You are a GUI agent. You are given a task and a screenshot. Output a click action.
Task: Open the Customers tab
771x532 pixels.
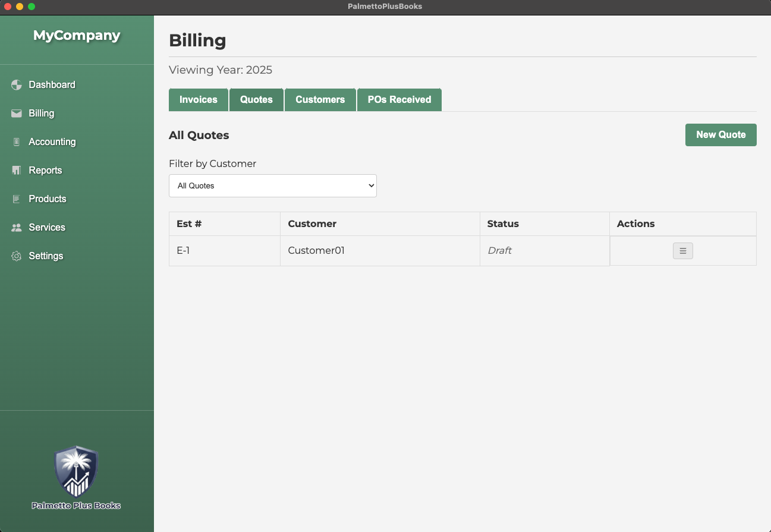coord(320,100)
